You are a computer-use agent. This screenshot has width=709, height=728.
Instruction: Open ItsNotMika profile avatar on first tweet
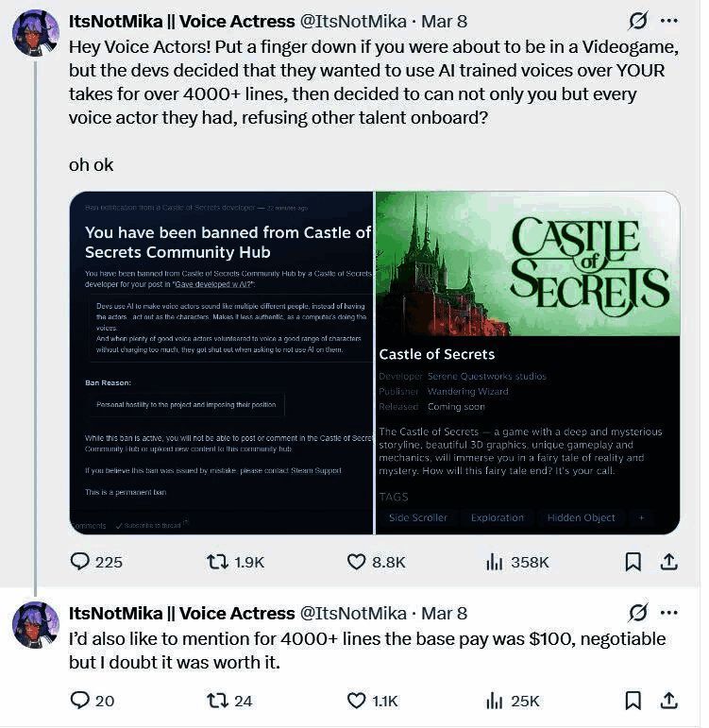(x=36, y=33)
